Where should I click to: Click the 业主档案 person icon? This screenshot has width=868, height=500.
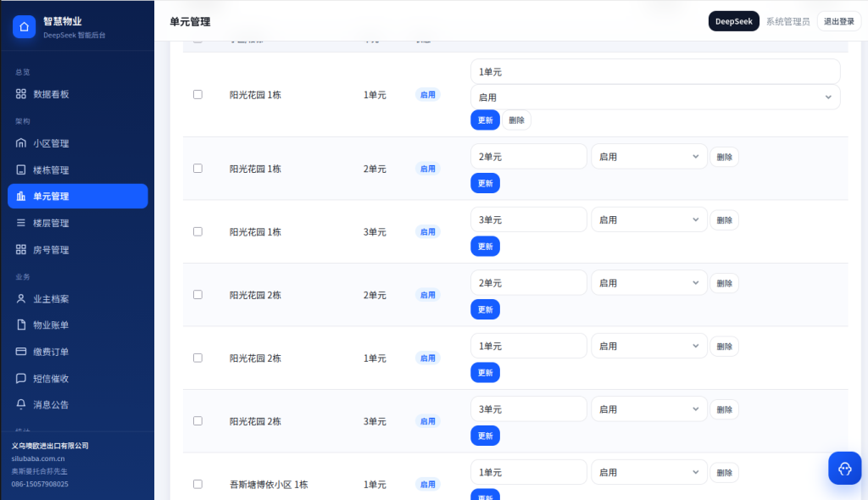[21, 298]
